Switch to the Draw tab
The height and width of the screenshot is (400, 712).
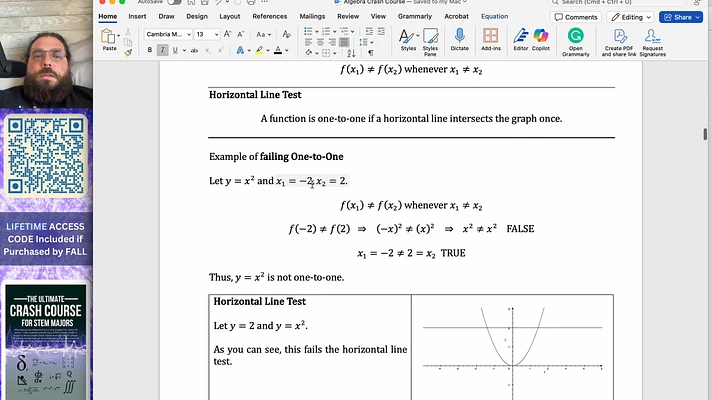(x=166, y=16)
